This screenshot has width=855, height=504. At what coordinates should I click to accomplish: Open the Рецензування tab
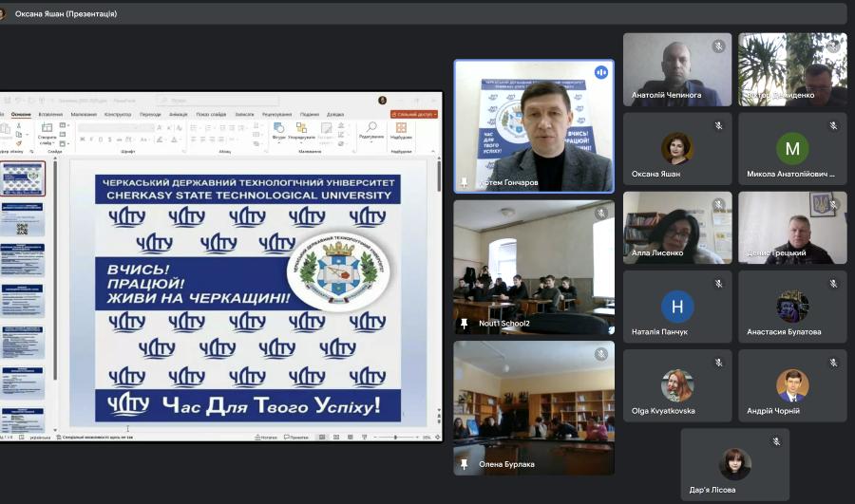click(x=277, y=115)
